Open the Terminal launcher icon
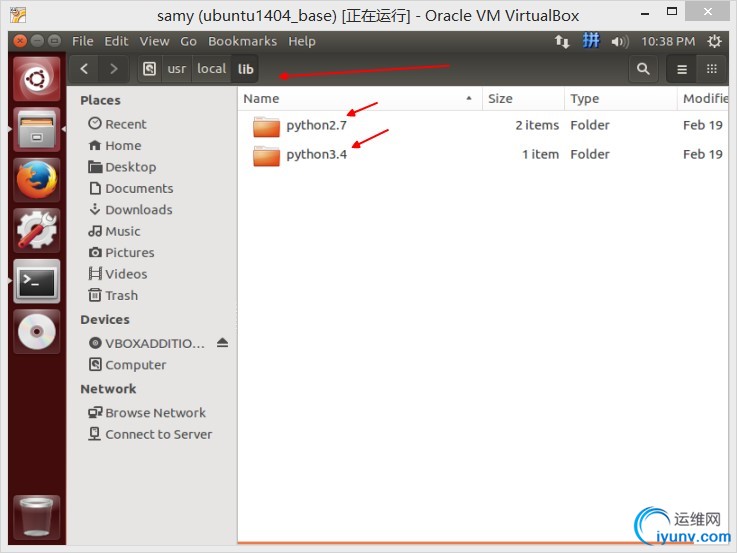 coord(37,281)
